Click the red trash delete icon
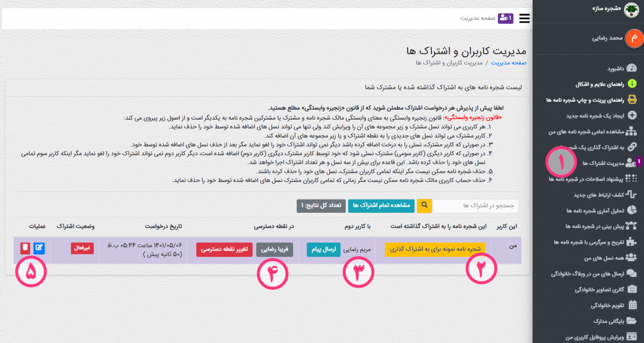This screenshot has width=644, height=343. (x=25, y=248)
